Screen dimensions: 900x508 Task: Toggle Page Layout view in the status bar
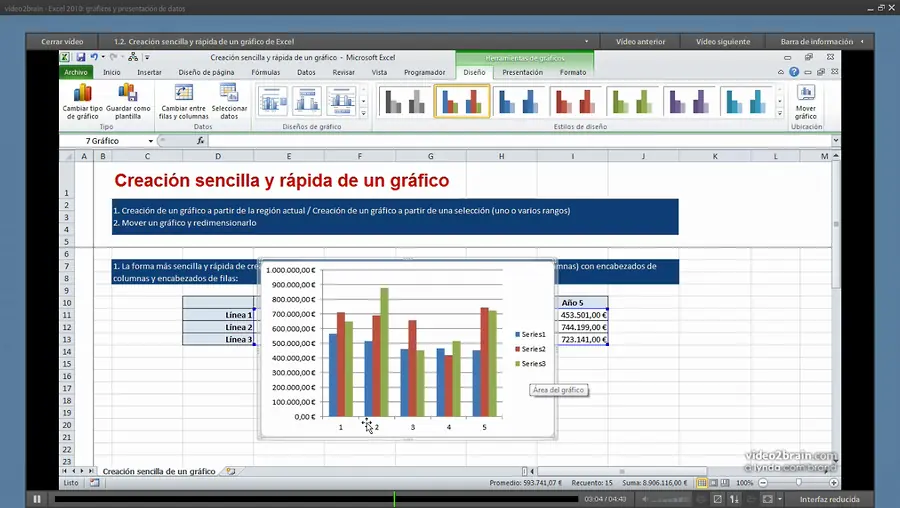(713, 483)
